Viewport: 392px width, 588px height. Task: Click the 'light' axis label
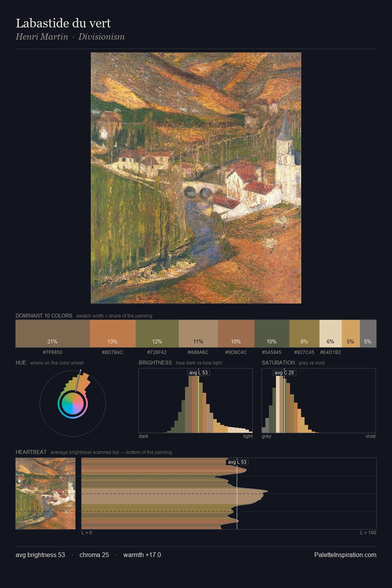[248, 436]
